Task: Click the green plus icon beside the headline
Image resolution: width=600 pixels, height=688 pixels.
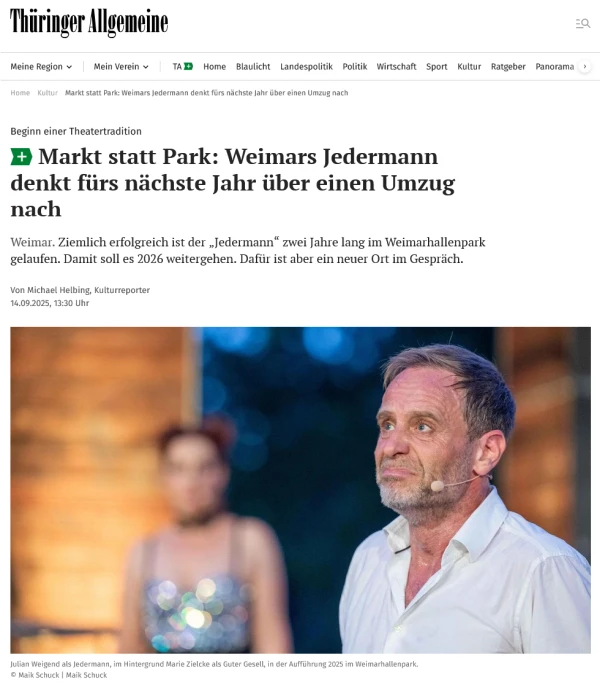Action: pyautogui.click(x=21, y=157)
